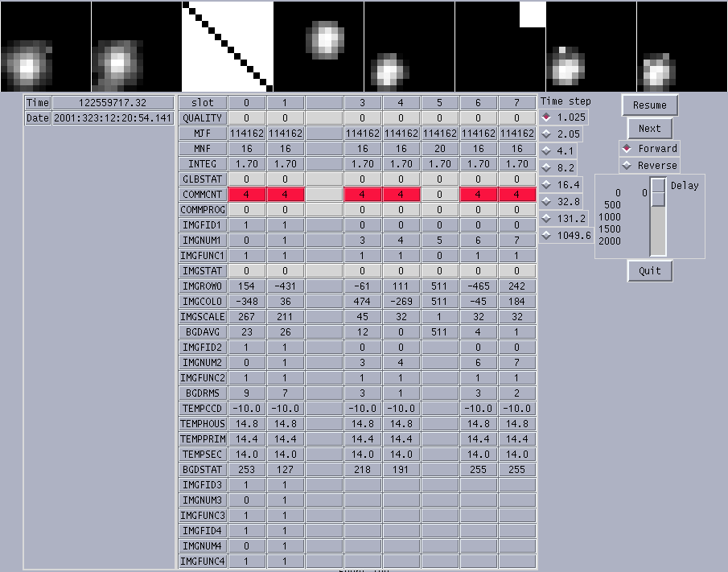Click the IMGSTAT row label
This screenshot has width=728, height=572.
tap(203, 270)
